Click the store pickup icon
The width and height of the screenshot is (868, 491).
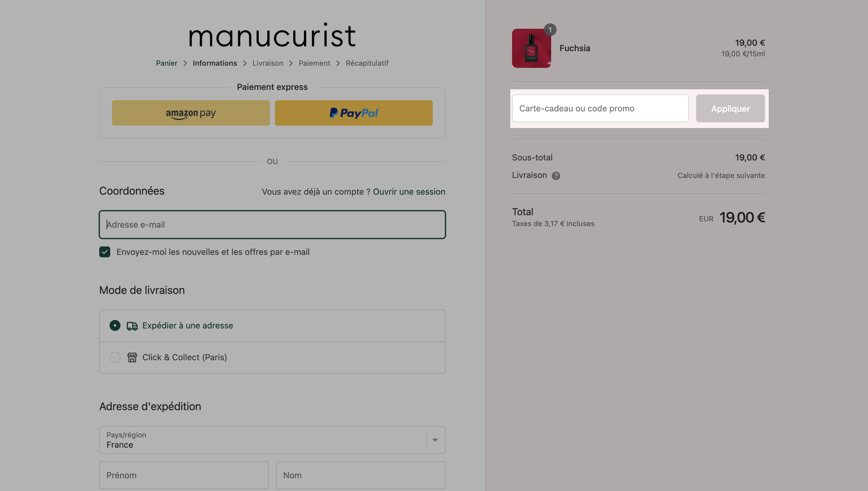(x=132, y=357)
